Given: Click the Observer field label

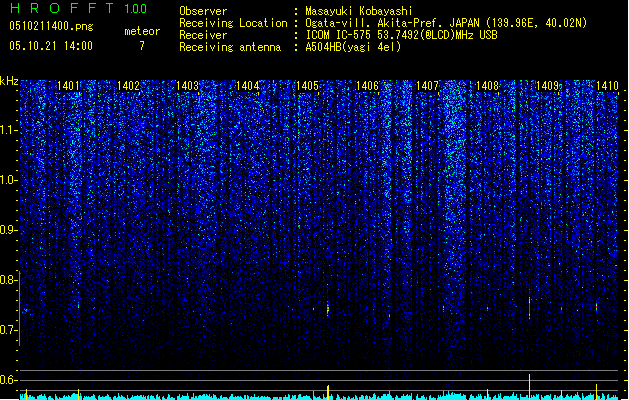Looking at the screenshot, I should click(203, 11).
